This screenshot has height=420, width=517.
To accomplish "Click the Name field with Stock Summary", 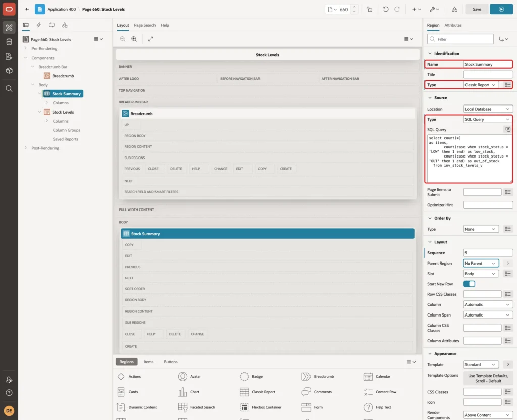I will click(488, 64).
